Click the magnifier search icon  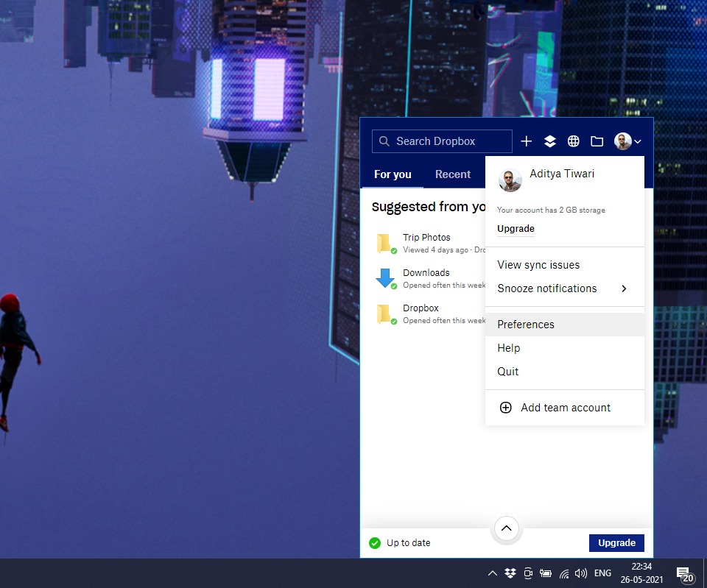coord(384,141)
